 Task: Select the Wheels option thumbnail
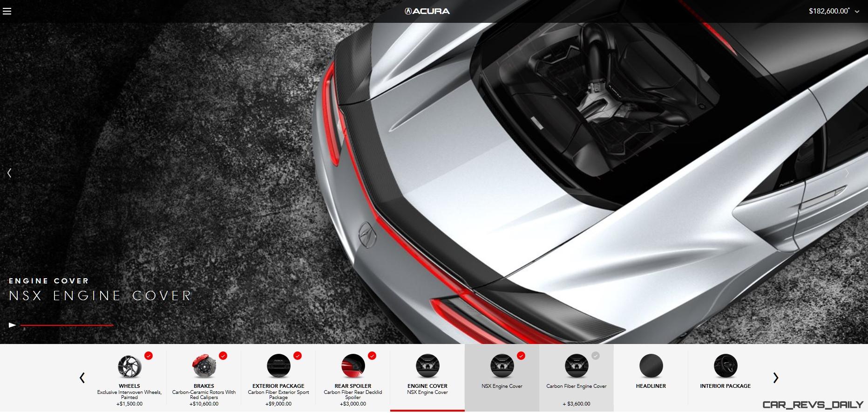point(129,366)
